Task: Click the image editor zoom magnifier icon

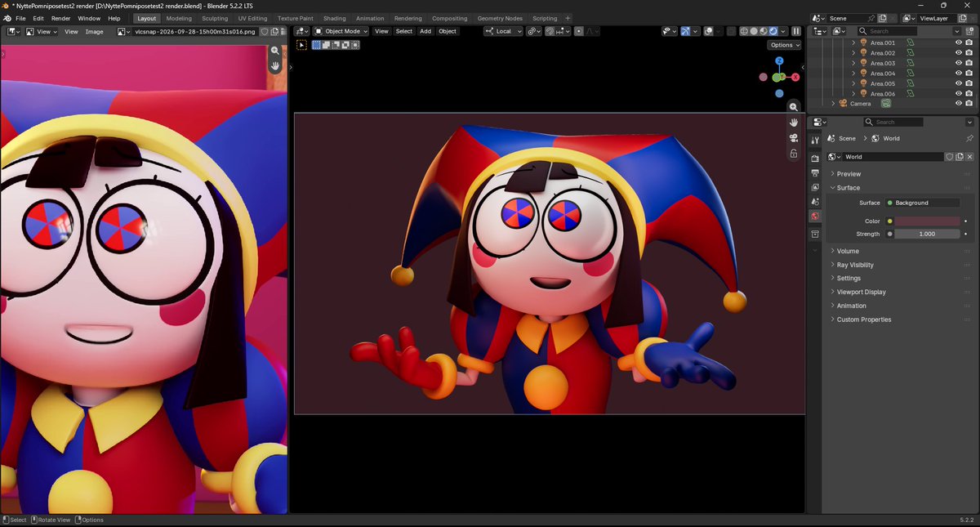Action: [x=276, y=51]
